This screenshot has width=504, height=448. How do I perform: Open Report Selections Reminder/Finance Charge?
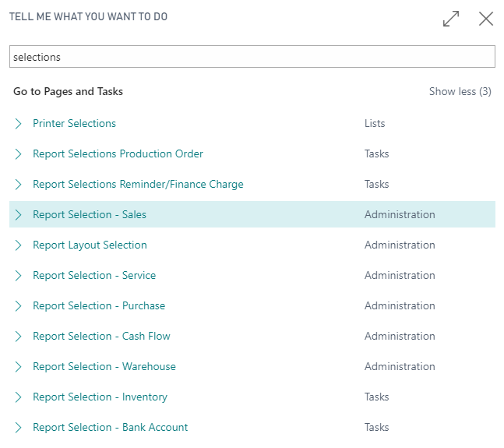tap(138, 185)
